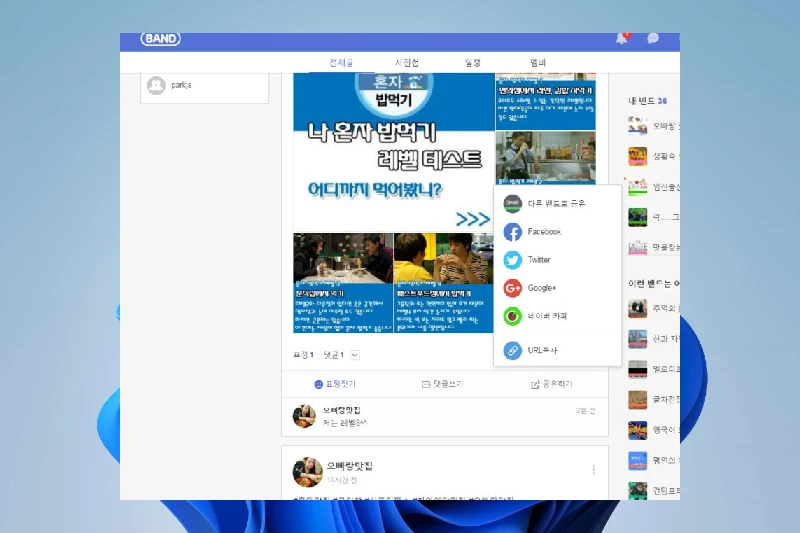Open the large 나 혼자 밥먹기 post image
Viewport: 800px width, 533px height.
[x=393, y=150]
